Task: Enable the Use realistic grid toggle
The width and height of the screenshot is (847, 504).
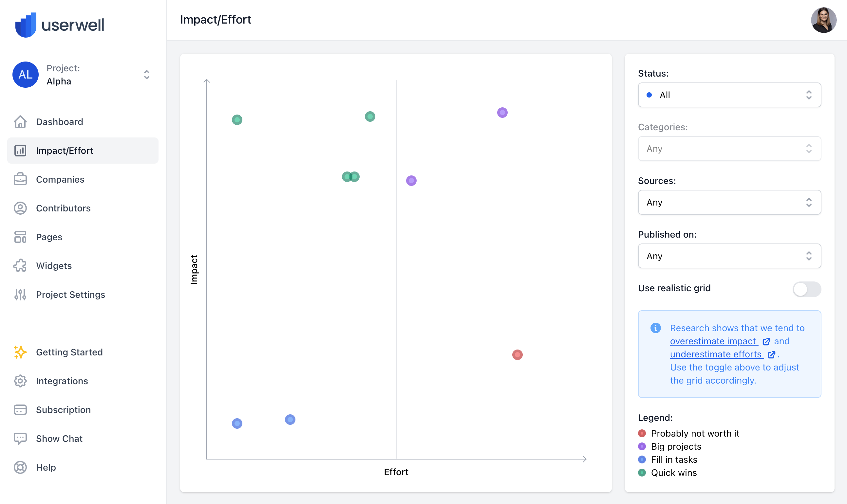Action: point(807,289)
